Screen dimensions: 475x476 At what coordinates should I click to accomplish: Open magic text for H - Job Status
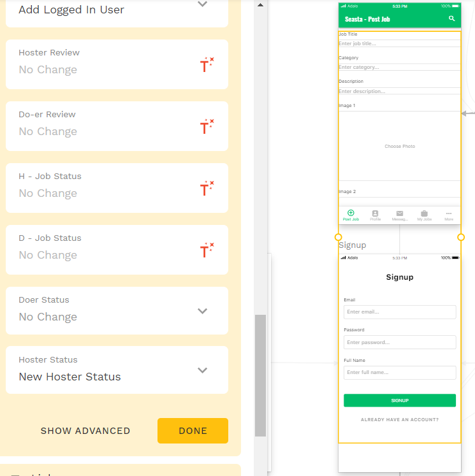pyautogui.click(x=207, y=188)
